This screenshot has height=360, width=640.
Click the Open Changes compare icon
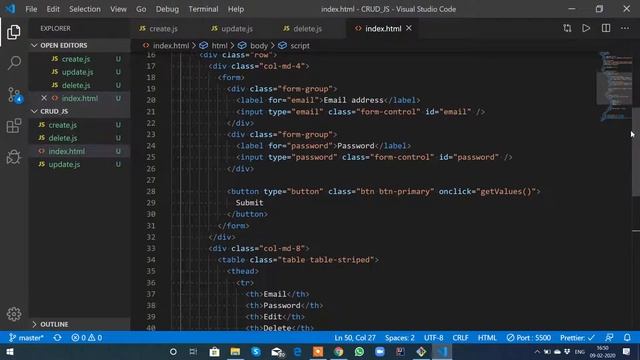click(567, 28)
